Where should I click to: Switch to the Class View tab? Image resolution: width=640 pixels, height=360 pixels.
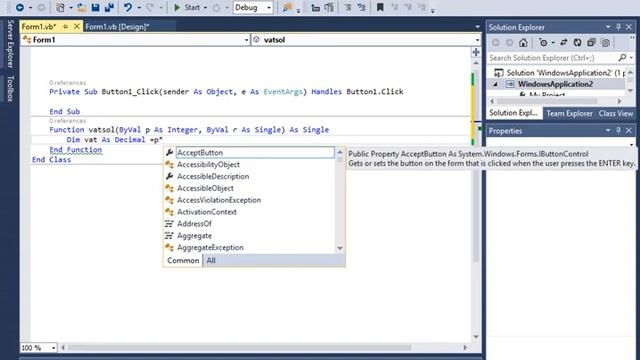coord(616,113)
